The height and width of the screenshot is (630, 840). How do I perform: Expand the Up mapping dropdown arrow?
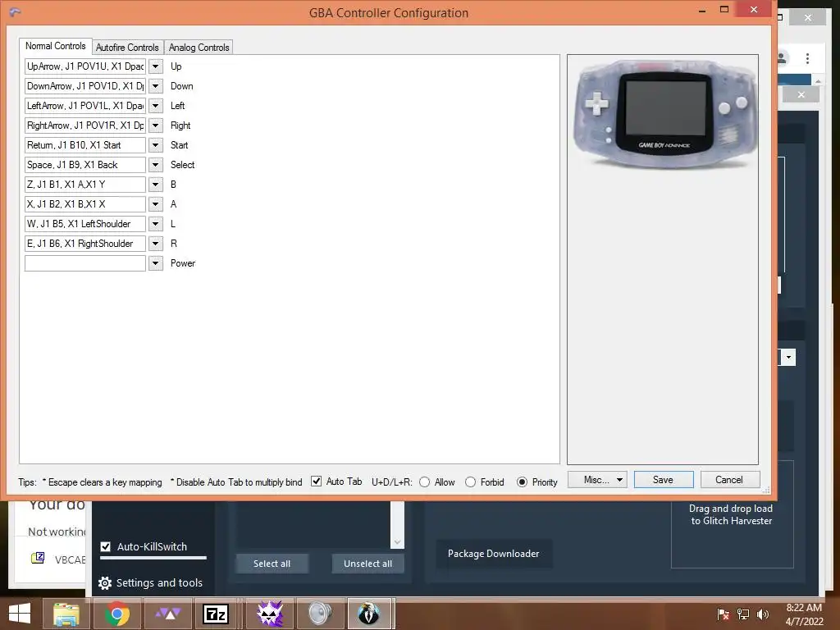pyautogui.click(x=155, y=66)
